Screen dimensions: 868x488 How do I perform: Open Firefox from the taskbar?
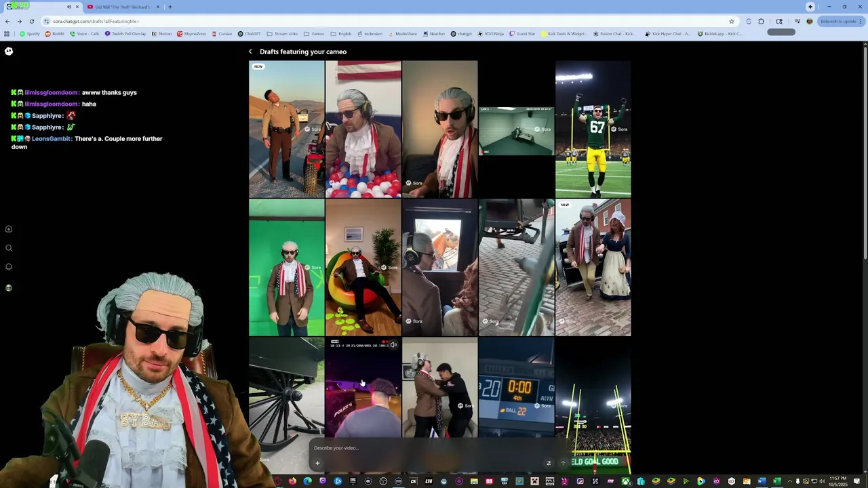(x=292, y=481)
